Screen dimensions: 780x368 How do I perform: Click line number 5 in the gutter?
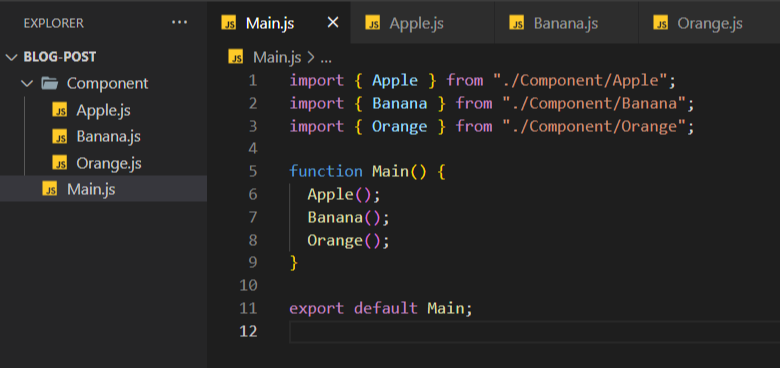[x=253, y=172]
